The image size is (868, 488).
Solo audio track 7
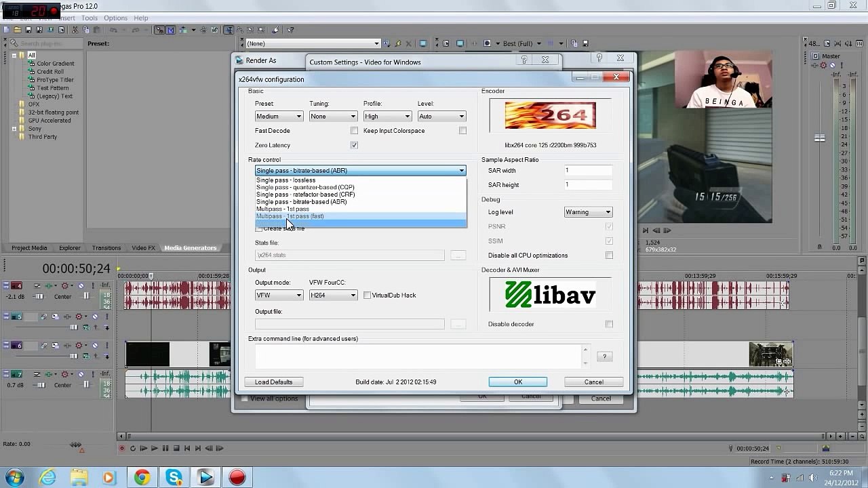[x=93, y=374]
